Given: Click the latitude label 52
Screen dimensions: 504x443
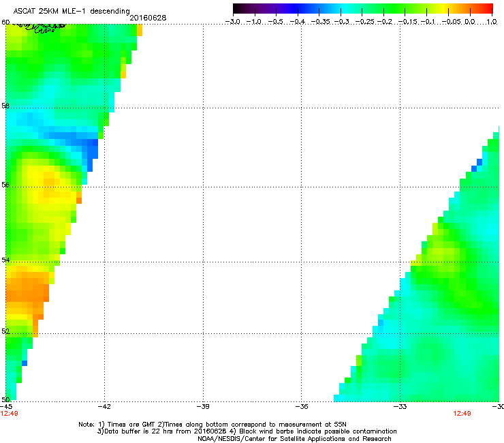Looking at the screenshot, I should [x=5, y=331].
